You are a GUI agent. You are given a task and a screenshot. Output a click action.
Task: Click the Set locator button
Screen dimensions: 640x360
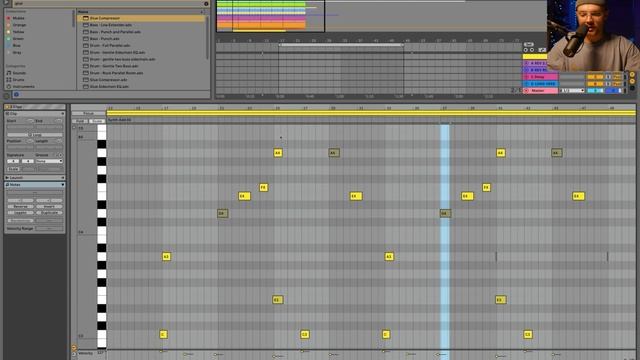(529, 44)
